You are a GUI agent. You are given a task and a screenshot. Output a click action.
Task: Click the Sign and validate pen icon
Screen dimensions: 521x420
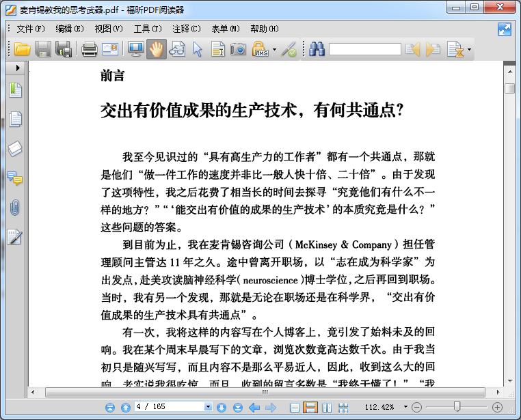[x=289, y=49]
